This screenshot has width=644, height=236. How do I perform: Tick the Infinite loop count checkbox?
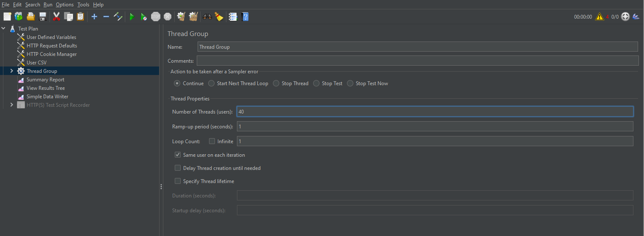pos(212,141)
